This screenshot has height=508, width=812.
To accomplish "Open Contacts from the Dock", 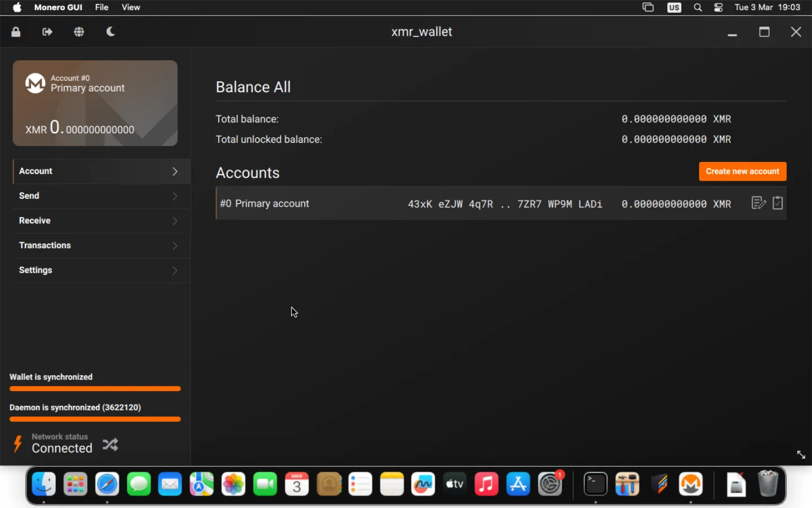I will point(329,484).
